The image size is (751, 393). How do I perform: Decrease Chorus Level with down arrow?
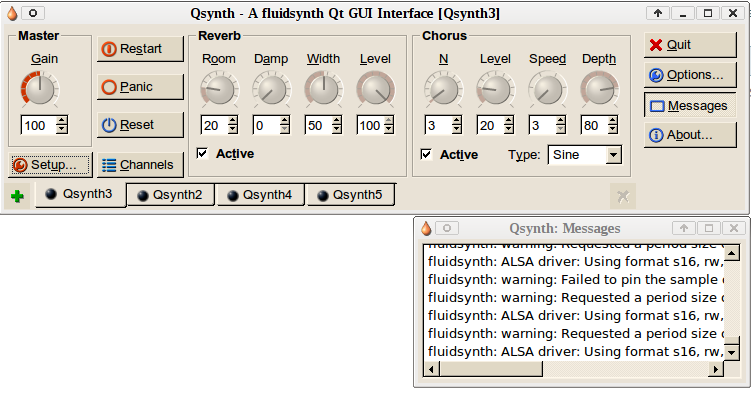[509, 130]
